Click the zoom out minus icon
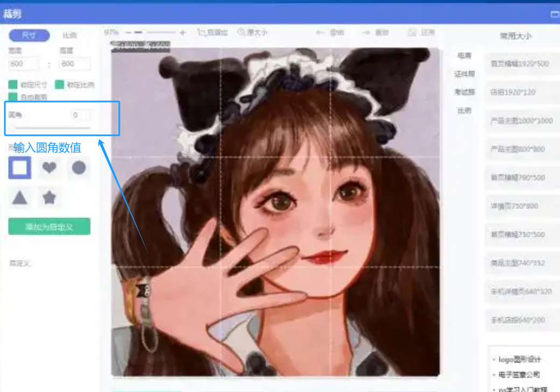Viewport: 560px width, 392px height. point(128,32)
